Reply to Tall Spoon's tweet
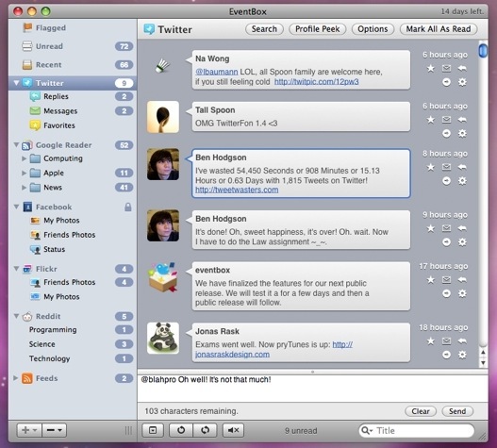Viewport: 497px width, 448px height. click(462, 120)
